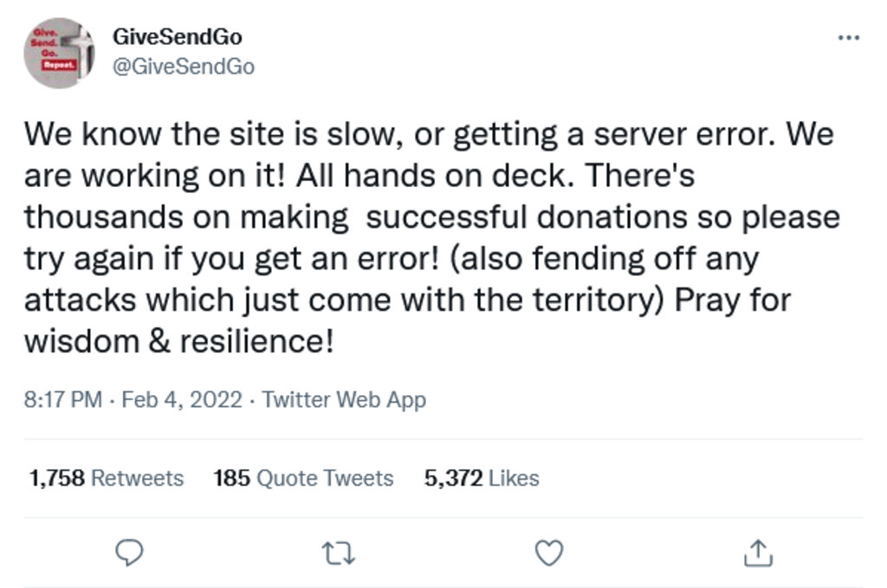887x588 pixels.
Task: Click the @GiveSendGo handle
Action: click(x=183, y=67)
